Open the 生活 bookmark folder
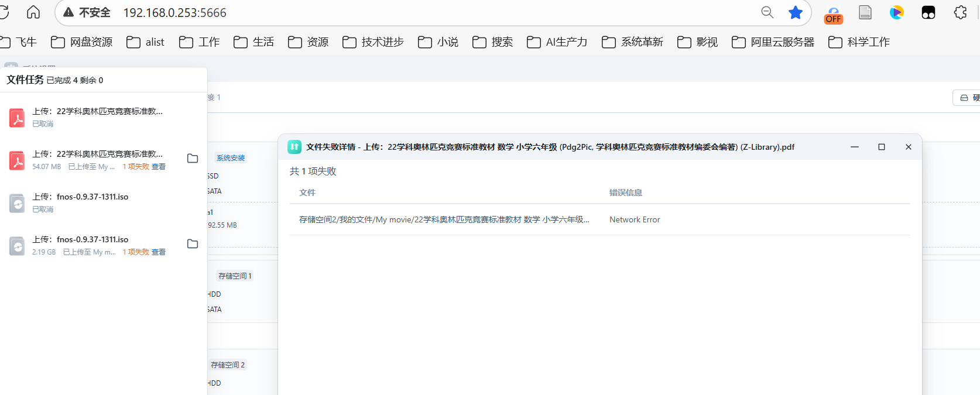Viewport: 980px width, 395px height. [254, 42]
